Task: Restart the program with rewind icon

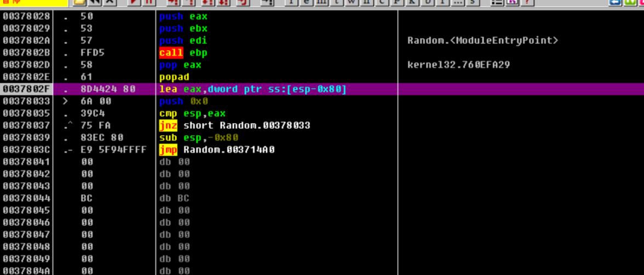Action: click(94, 2)
